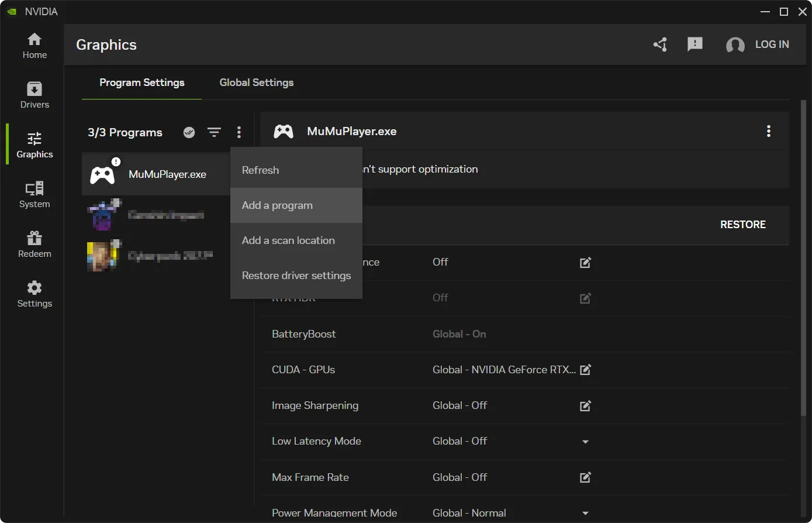Switch to the Global Settings tab

[256, 82]
